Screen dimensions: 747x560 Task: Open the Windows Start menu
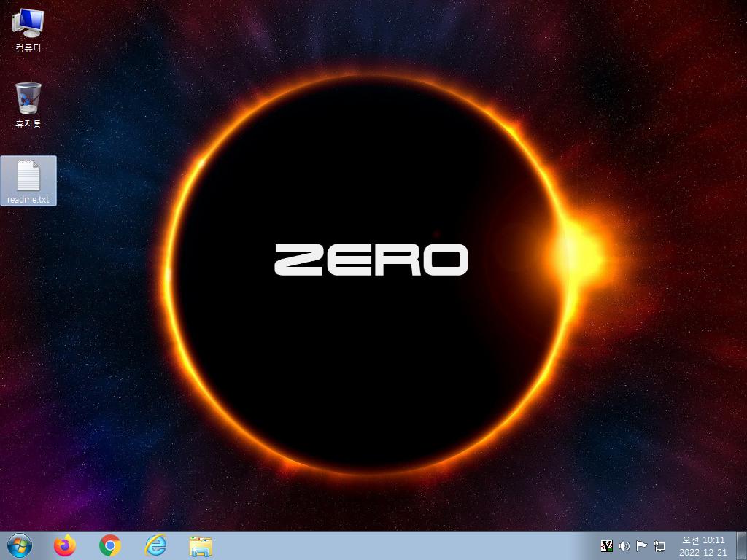coord(20,545)
